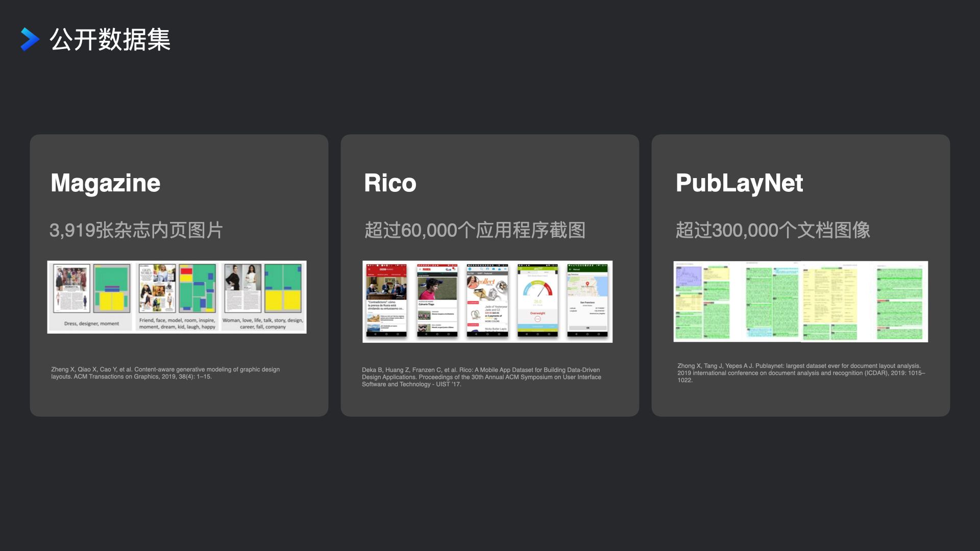The width and height of the screenshot is (980, 551).
Task: Click the Collect jewelry app screenshot
Action: pyautogui.click(x=487, y=300)
